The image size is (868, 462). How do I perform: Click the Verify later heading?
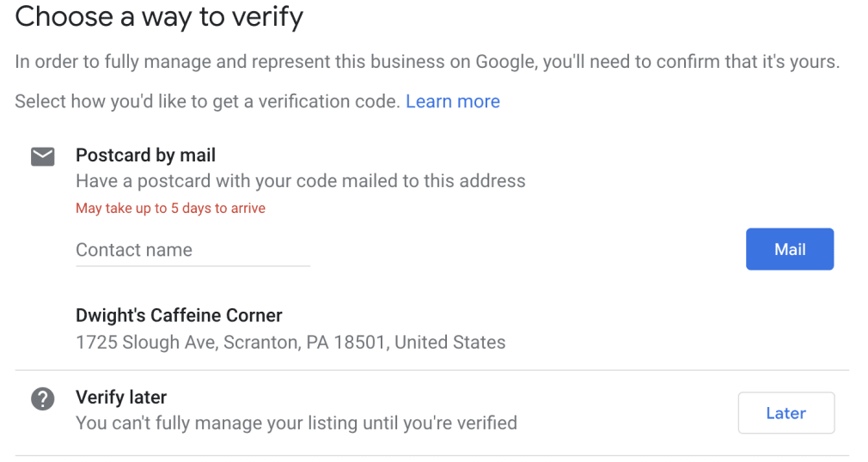coord(121,398)
